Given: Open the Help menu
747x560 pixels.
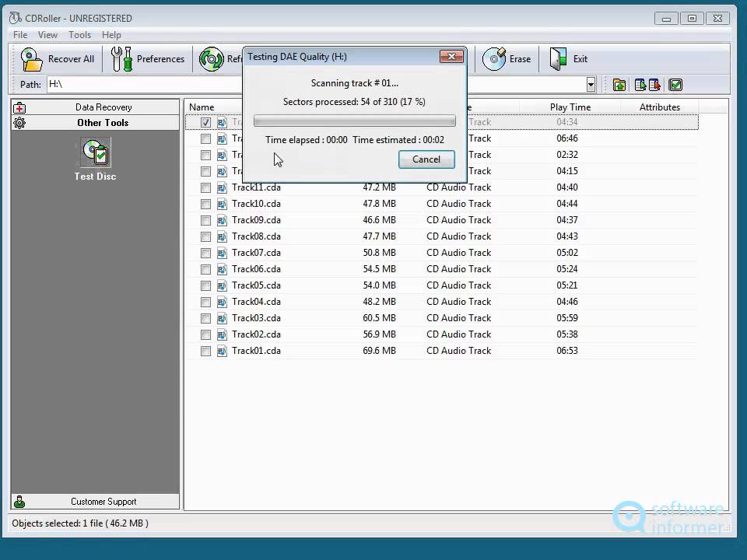Looking at the screenshot, I should 111,35.
